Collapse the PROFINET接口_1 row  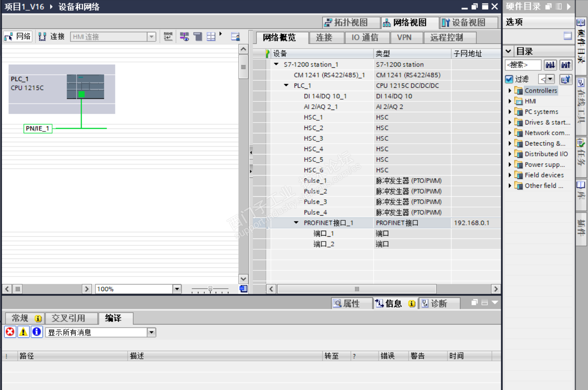pos(296,223)
